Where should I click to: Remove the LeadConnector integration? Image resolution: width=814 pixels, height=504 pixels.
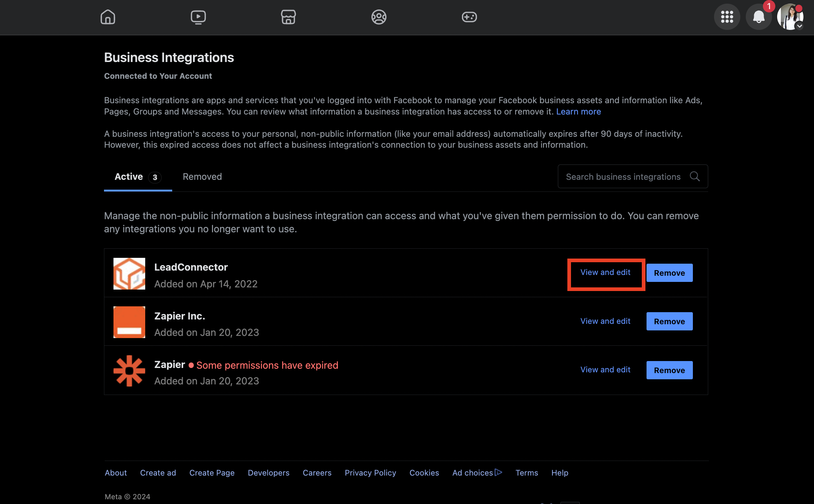click(x=669, y=273)
